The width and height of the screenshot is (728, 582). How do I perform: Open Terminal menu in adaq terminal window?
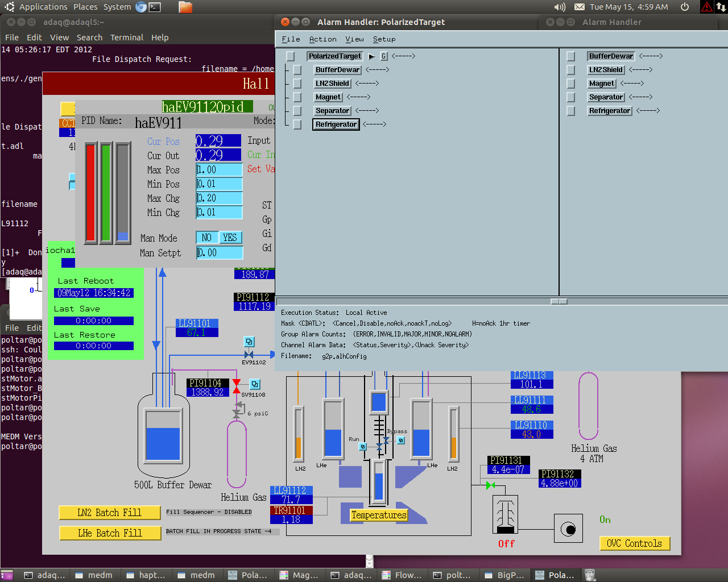coord(127,38)
